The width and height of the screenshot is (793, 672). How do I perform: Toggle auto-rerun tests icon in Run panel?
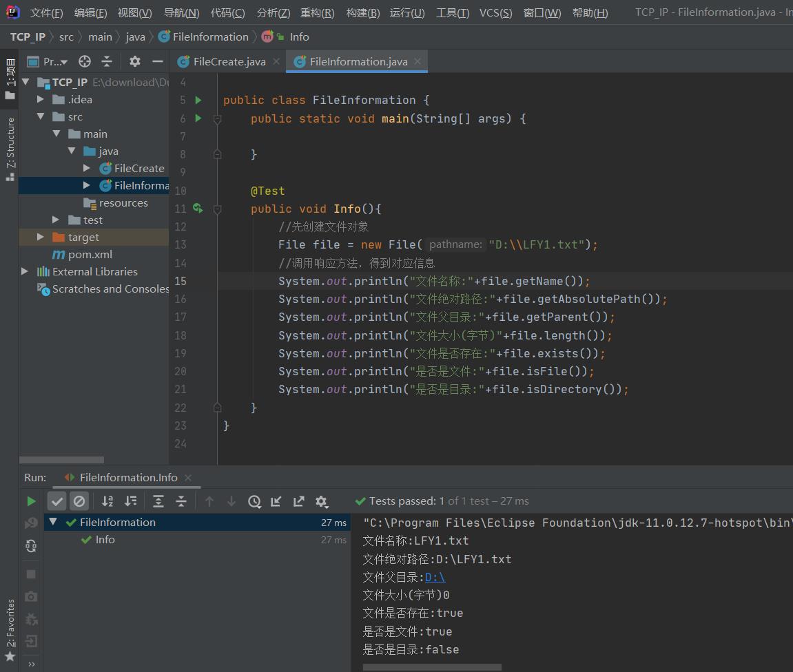coord(31,546)
